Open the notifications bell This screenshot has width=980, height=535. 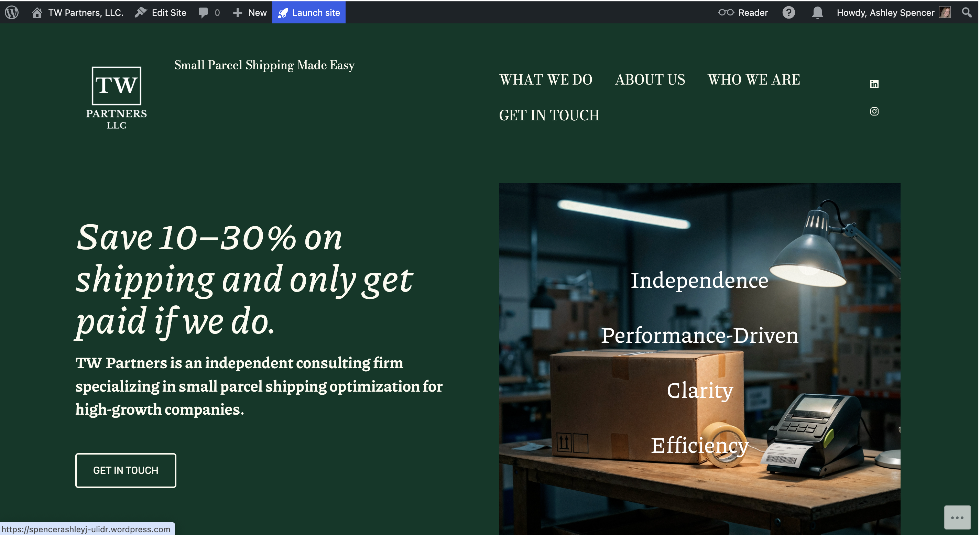(817, 13)
